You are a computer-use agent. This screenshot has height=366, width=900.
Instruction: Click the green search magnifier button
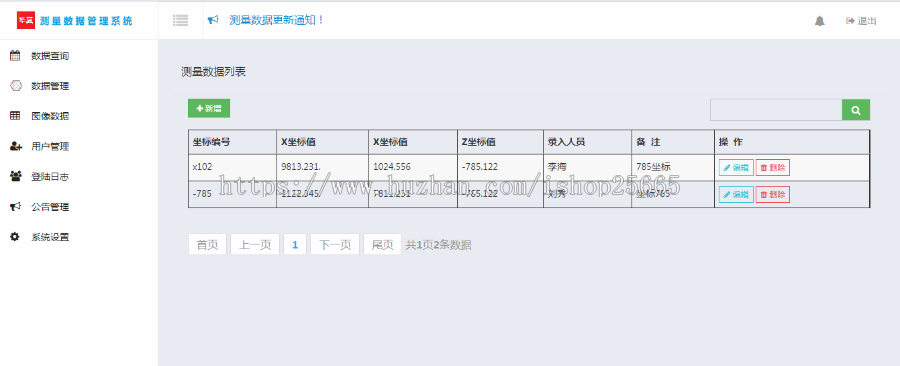[x=856, y=110]
